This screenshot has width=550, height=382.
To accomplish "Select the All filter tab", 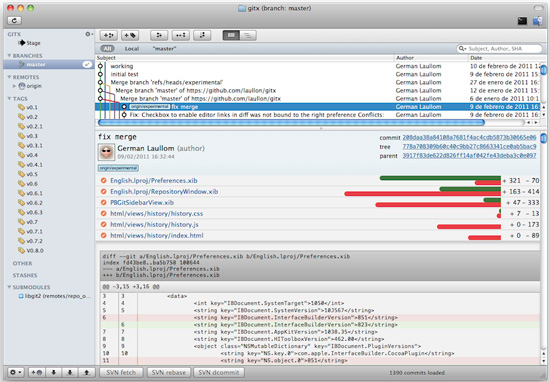I will click(107, 49).
